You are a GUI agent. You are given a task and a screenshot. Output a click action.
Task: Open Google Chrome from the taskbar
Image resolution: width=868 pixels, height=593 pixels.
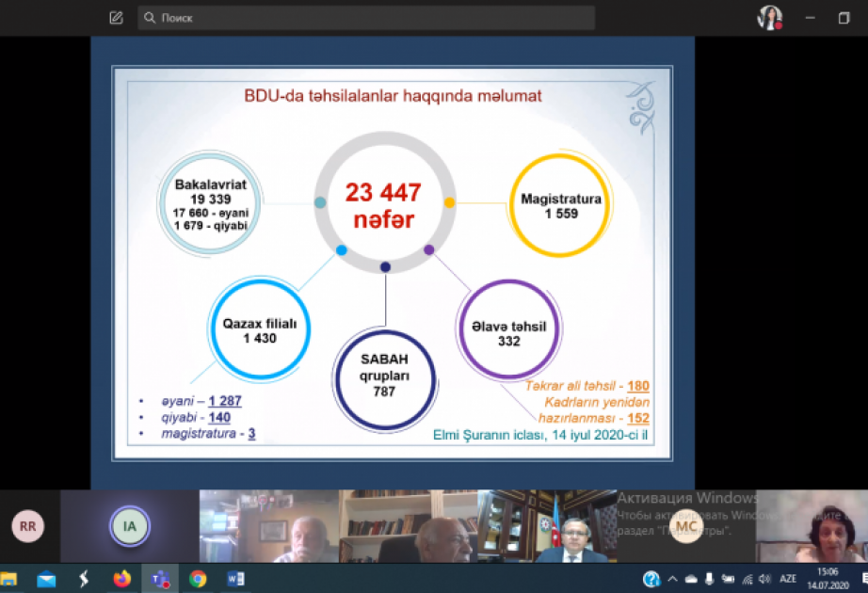(x=198, y=579)
